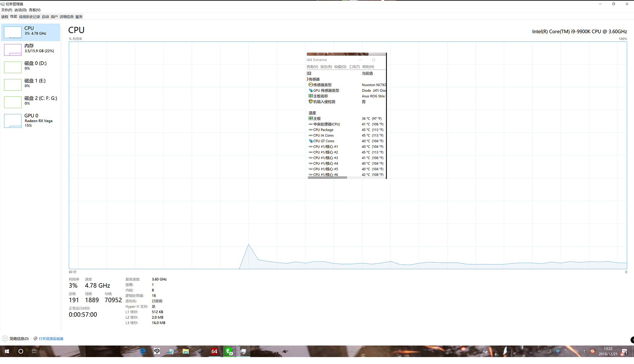Click the volume speaker tray icon
Viewport: 634px width, 364px height.
click(576, 351)
